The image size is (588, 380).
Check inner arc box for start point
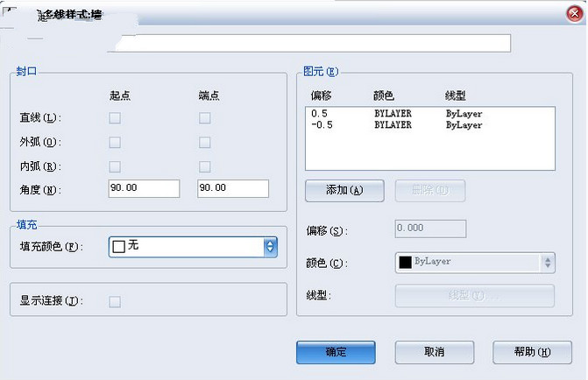[x=115, y=166]
